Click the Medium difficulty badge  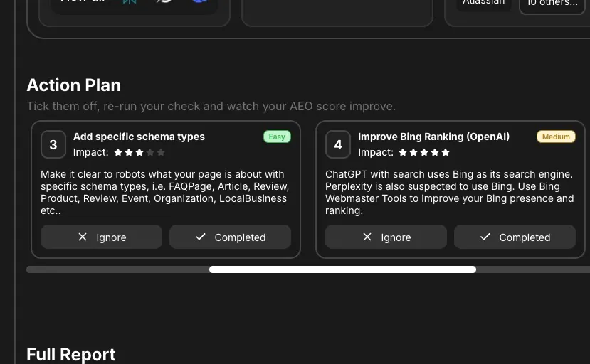point(556,136)
